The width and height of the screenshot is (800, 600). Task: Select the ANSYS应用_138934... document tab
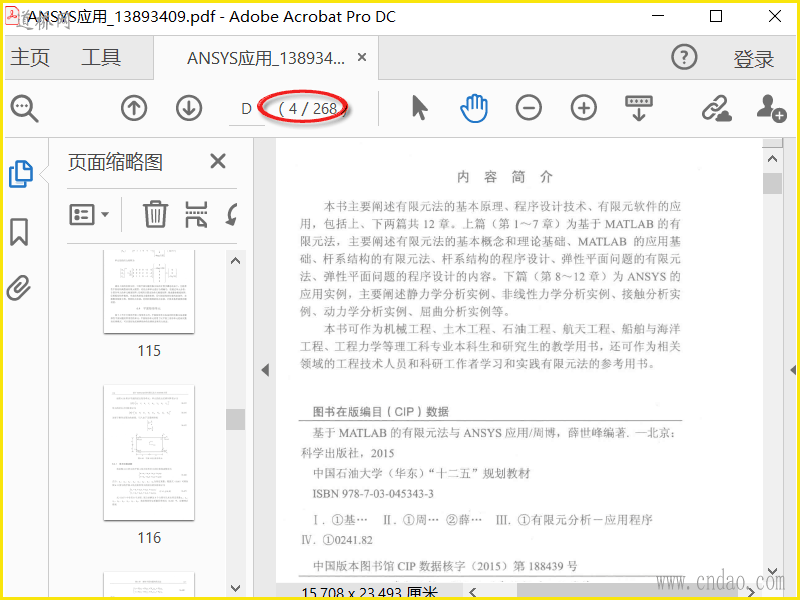pos(266,58)
